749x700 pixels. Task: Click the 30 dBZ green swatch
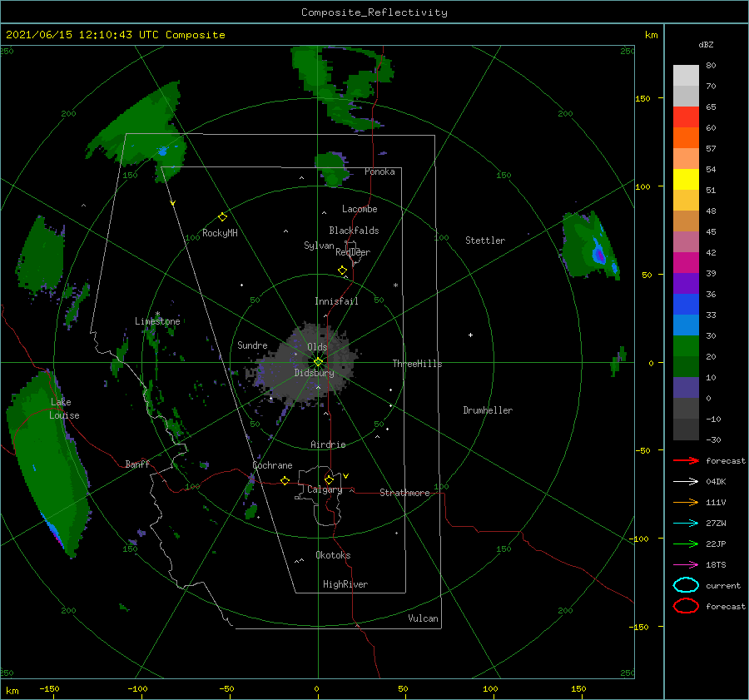point(686,345)
